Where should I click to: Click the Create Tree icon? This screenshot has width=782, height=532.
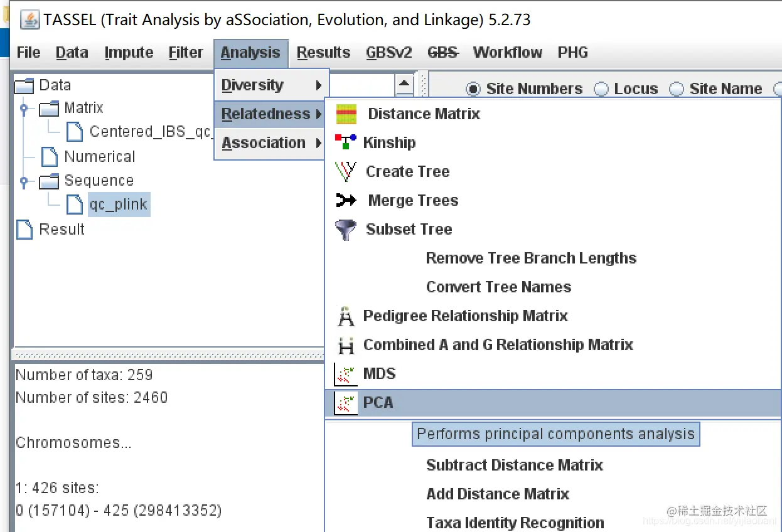[x=346, y=171]
